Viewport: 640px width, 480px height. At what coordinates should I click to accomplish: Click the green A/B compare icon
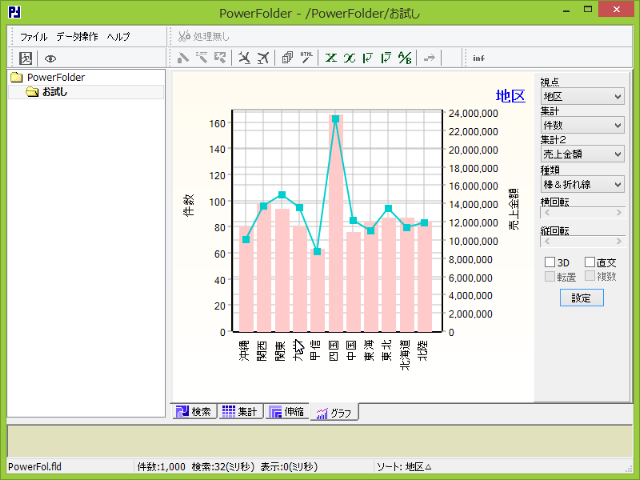[x=405, y=58]
